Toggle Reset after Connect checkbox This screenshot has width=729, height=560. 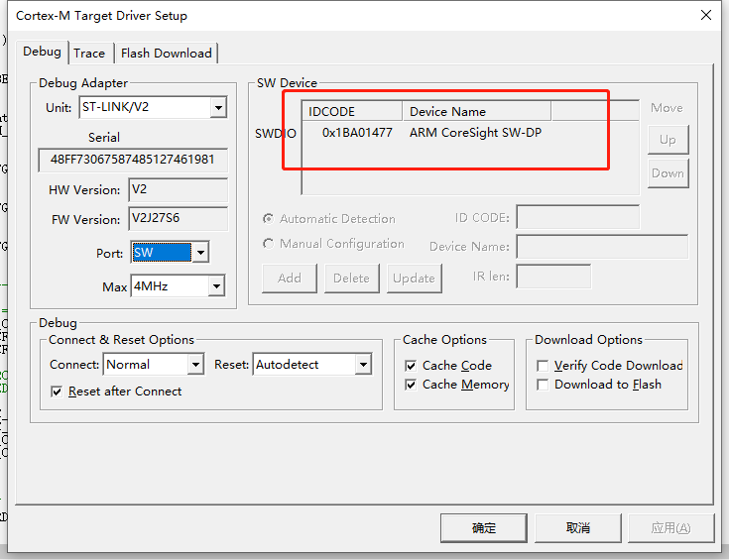tap(57, 392)
